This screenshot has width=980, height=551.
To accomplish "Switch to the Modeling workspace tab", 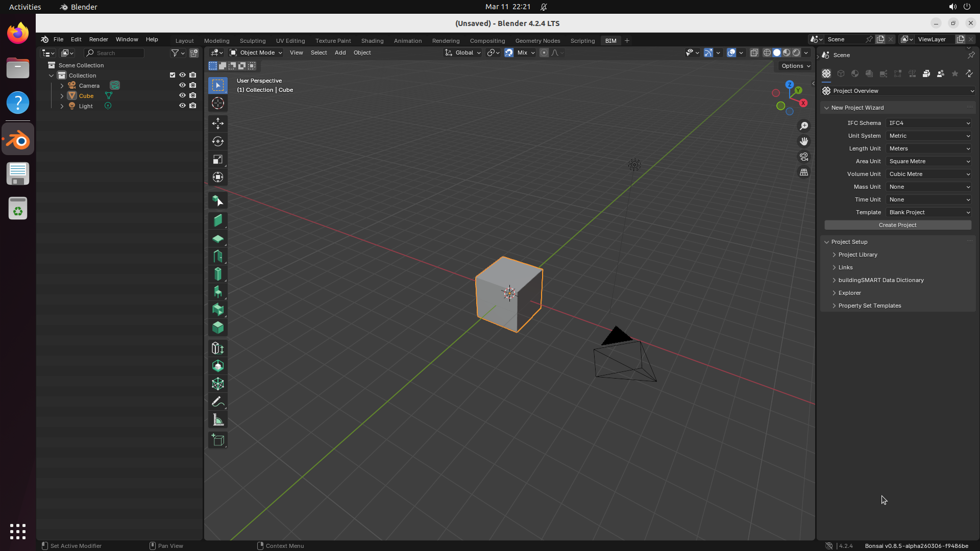I will tap(216, 40).
